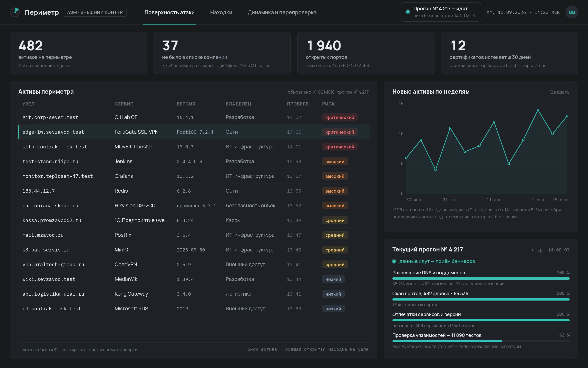Open the edge-fw.sevzavod.test row
Image resolution: width=588 pixels, height=368 pixels.
(x=194, y=132)
